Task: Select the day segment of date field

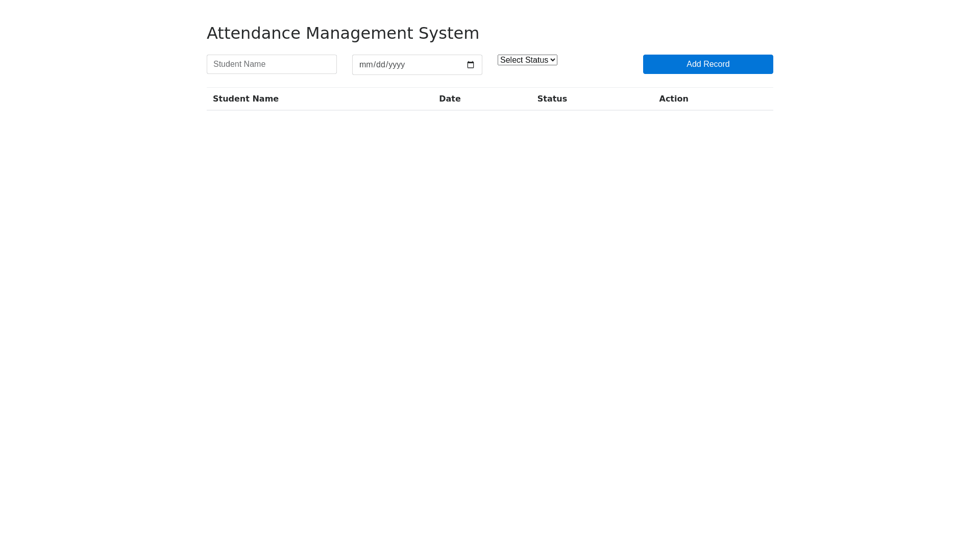Action: 381,65
